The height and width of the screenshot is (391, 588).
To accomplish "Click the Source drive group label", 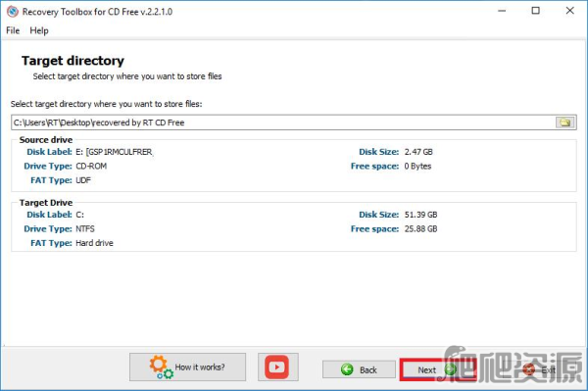I will pyautogui.click(x=46, y=140).
